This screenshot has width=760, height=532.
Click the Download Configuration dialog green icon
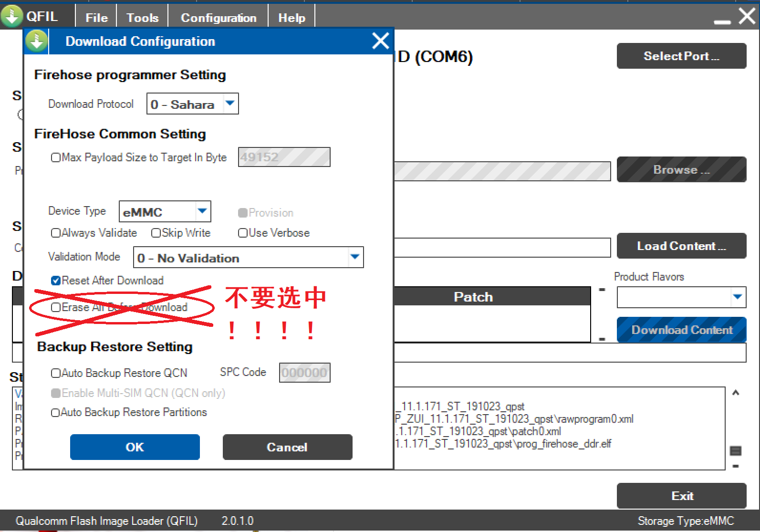click(37, 41)
